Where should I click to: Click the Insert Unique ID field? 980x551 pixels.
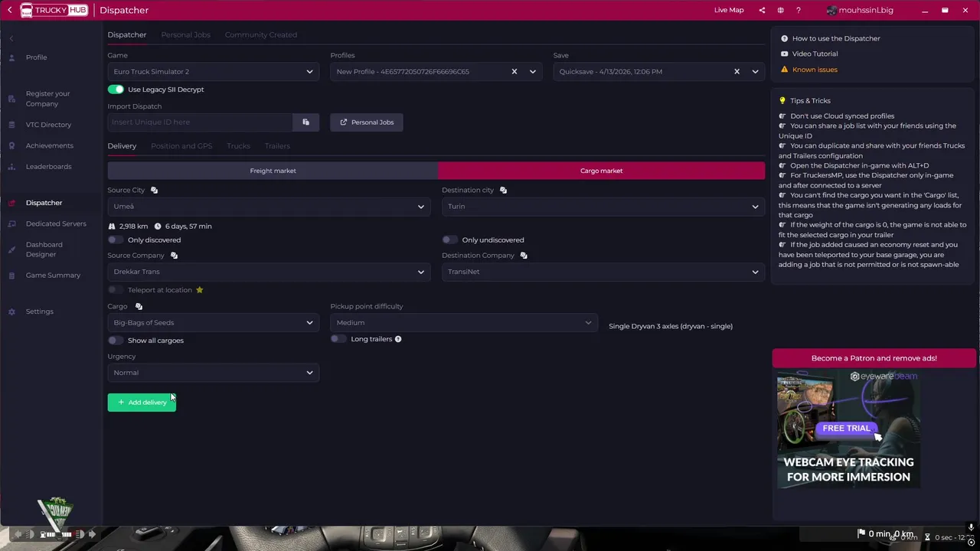pos(200,122)
